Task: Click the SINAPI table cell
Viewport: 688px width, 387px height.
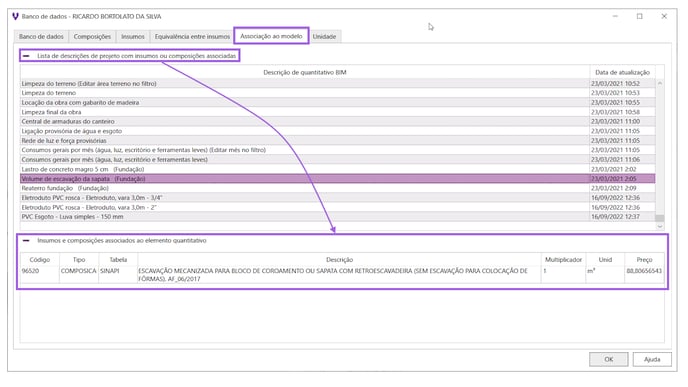Action: click(x=118, y=275)
